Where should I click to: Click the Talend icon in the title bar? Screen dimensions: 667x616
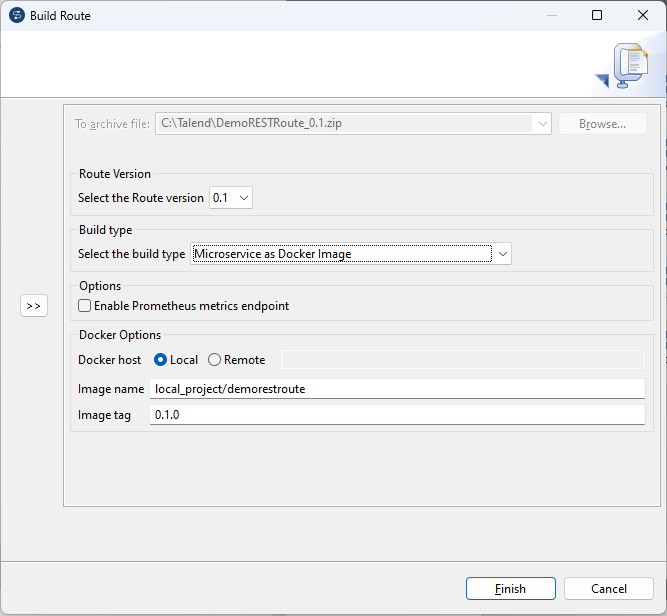[16, 15]
